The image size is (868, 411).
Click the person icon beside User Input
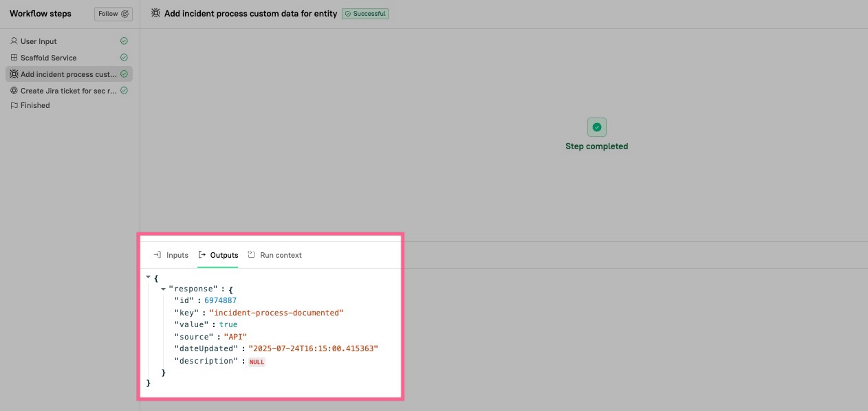[x=14, y=41]
